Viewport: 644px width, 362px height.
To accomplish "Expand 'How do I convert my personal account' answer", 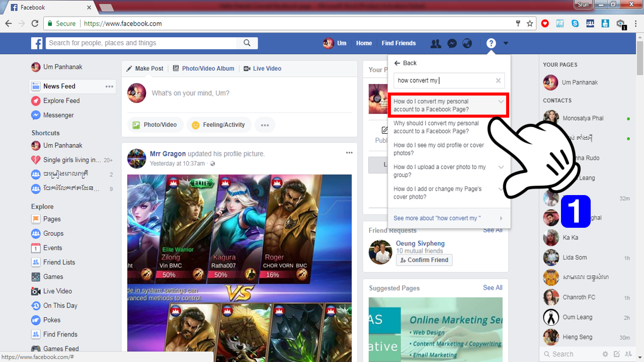I will pos(501,102).
